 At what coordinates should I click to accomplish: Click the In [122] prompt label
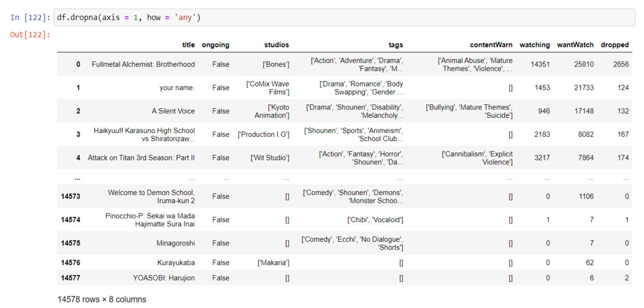click(x=31, y=18)
